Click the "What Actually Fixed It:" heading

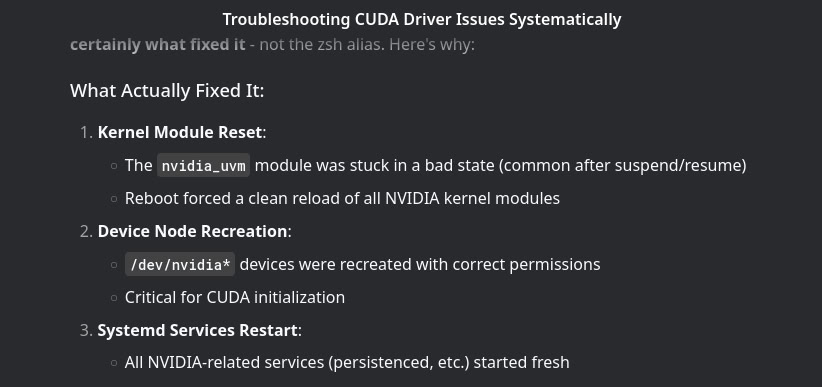click(x=167, y=91)
